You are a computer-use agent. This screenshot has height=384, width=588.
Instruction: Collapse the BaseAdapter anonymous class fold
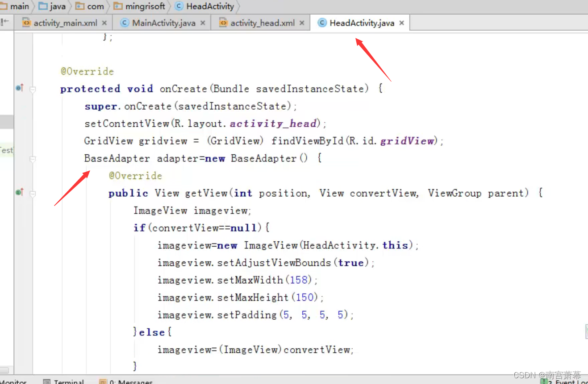[x=33, y=159]
